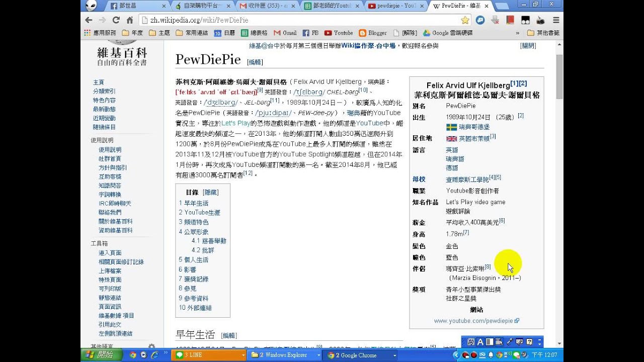The image size is (644, 362).
Task: Bookmark this page with the star
Action: point(465,20)
